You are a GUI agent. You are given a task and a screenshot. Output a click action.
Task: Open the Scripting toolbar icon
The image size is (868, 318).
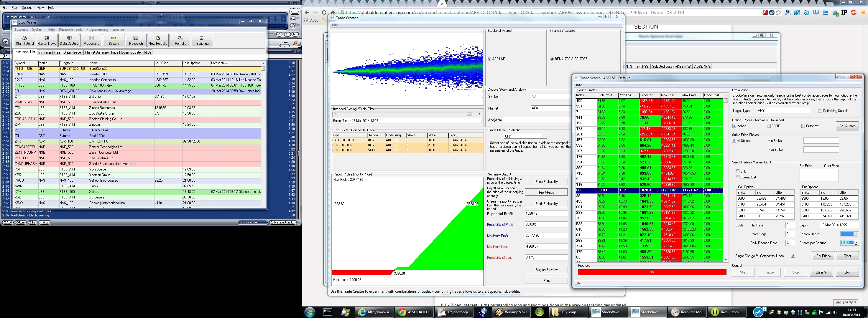(x=202, y=40)
